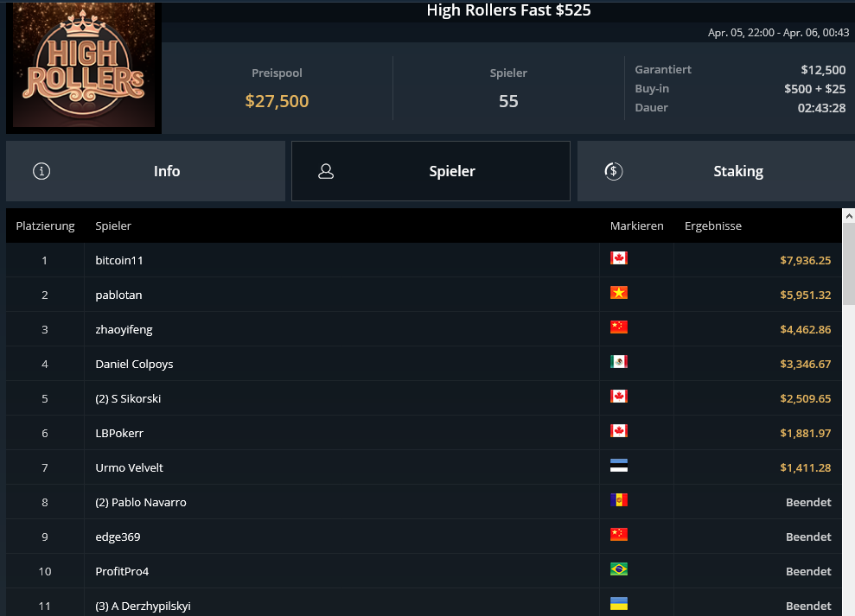Click the tournament date range text
The height and width of the screenshot is (616, 855).
778,33
